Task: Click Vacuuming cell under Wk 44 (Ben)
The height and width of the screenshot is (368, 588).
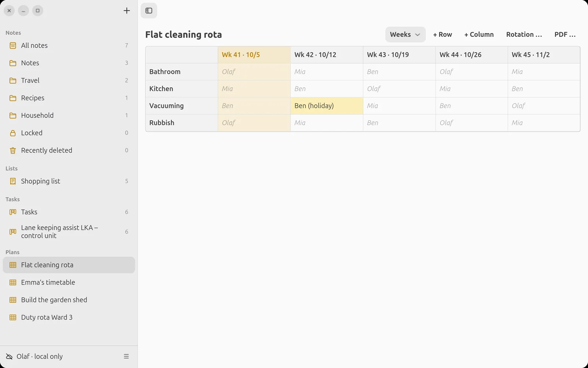Action: (x=472, y=106)
